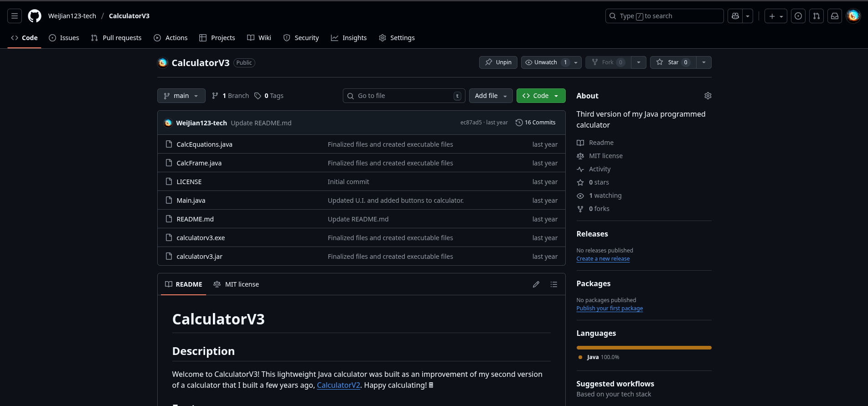Toggle Unwatch notification settings
The height and width of the screenshot is (406, 868).
551,62
